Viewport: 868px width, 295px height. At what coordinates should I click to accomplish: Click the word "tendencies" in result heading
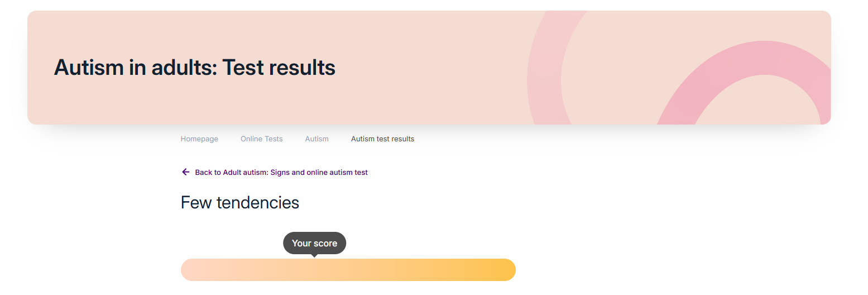(x=258, y=202)
